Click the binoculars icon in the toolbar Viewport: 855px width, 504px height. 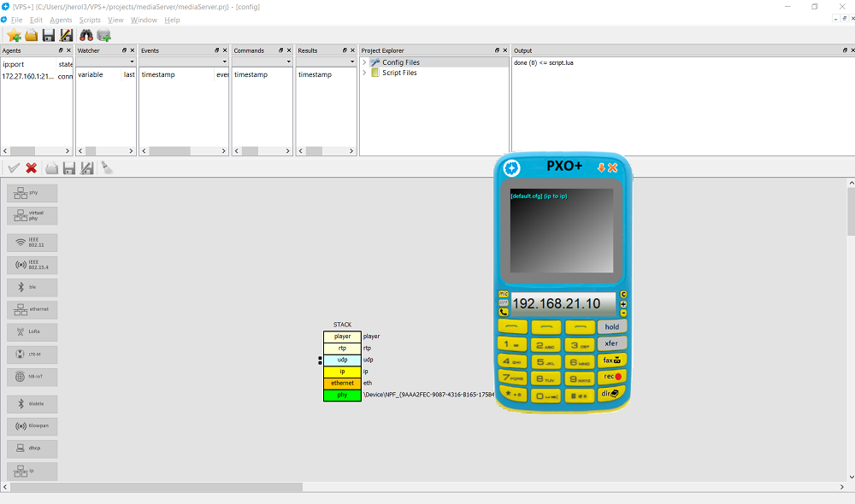[86, 35]
